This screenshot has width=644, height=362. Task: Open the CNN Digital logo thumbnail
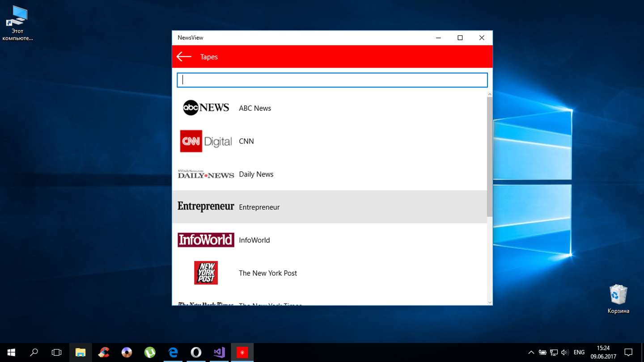coord(206,141)
